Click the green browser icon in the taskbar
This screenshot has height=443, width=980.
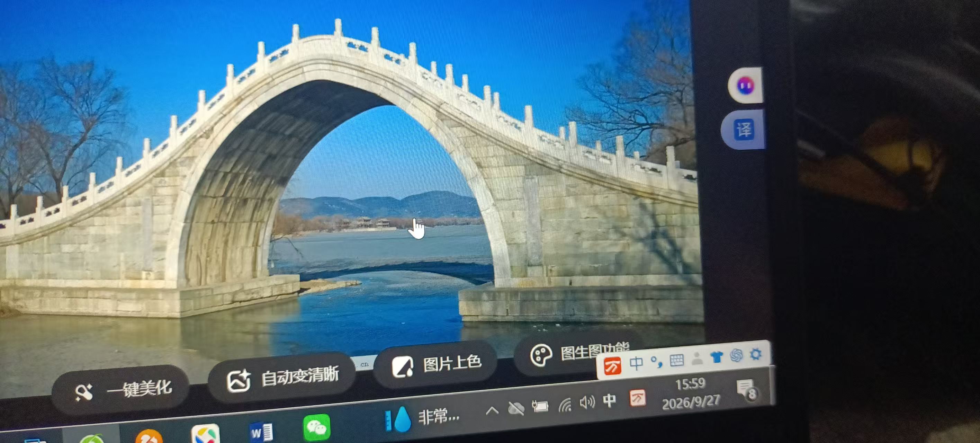point(91,438)
